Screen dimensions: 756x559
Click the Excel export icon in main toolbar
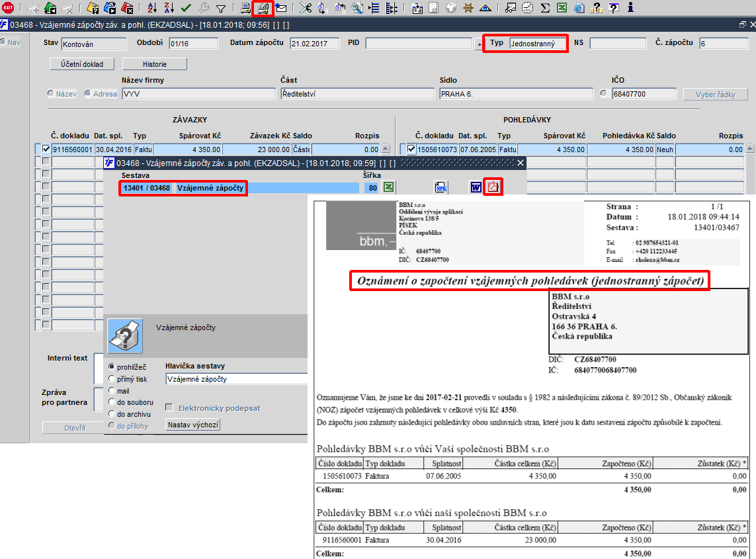[x=562, y=8]
